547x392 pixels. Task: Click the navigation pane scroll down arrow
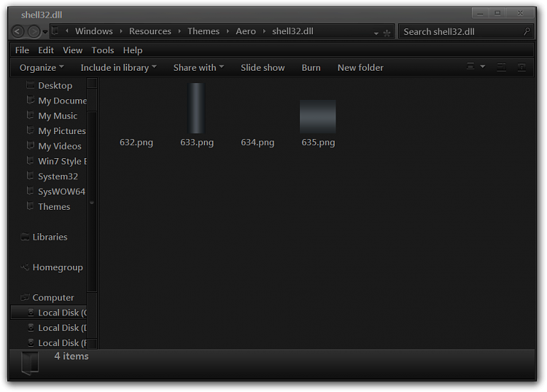(92, 343)
